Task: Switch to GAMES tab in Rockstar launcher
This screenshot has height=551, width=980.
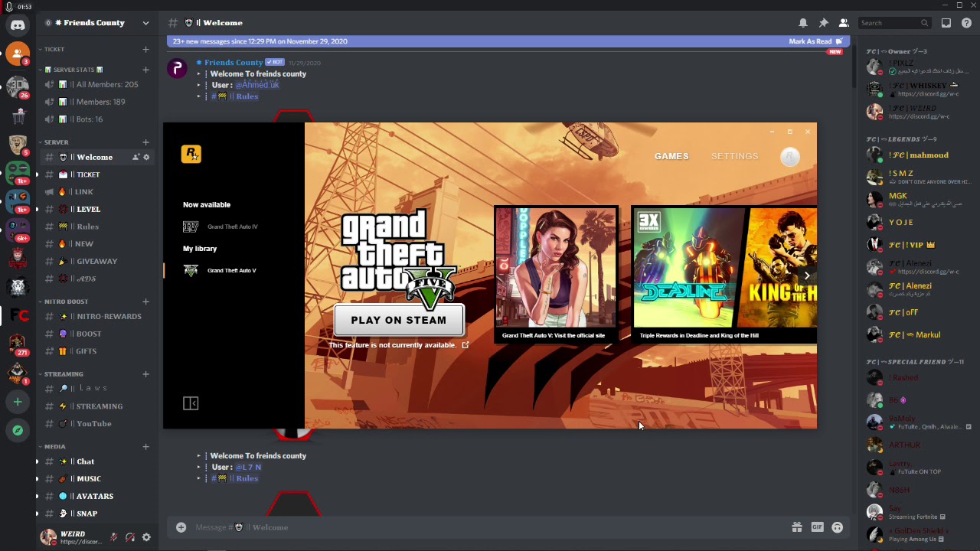Action: click(671, 156)
